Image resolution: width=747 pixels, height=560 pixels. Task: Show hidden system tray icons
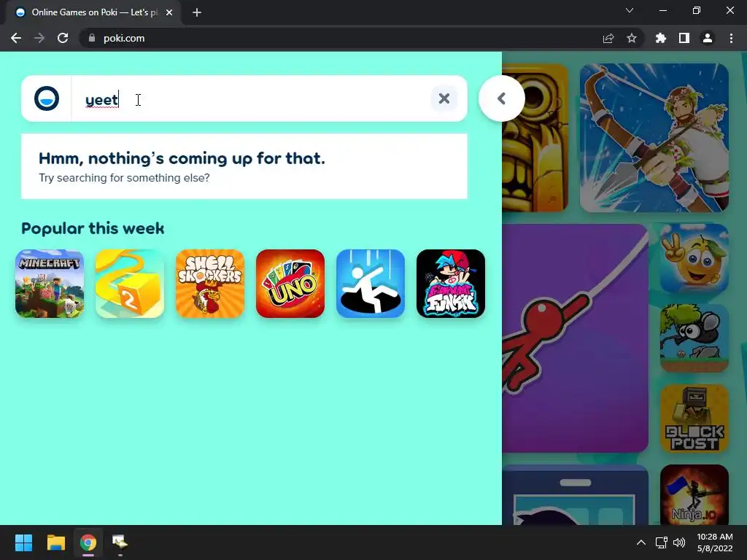click(641, 542)
